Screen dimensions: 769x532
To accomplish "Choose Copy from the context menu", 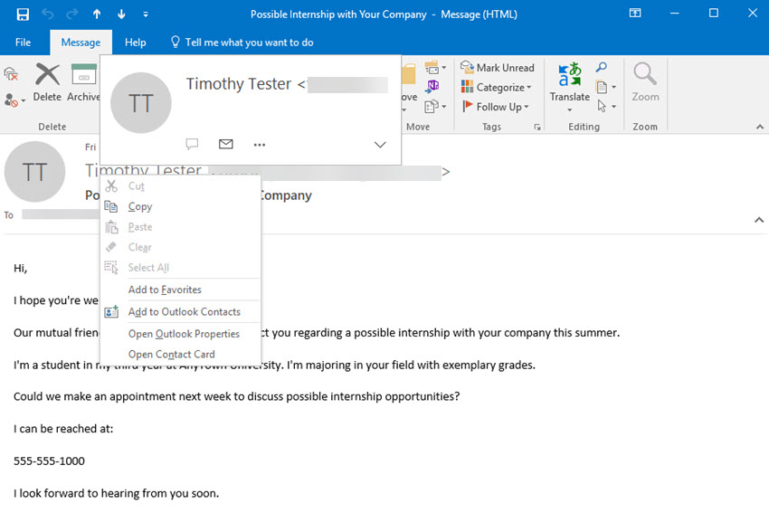I will [x=140, y=206].
